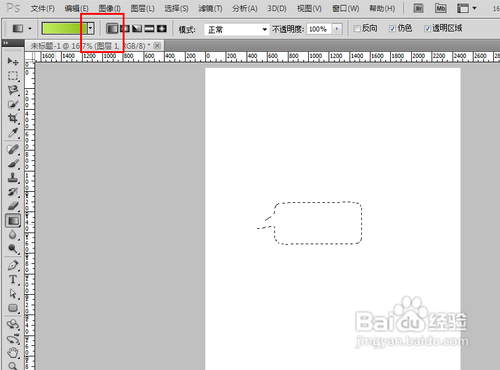Select the Eraser tool
The width and height of the screenshot is (500, 370).
tap(13, 206)
